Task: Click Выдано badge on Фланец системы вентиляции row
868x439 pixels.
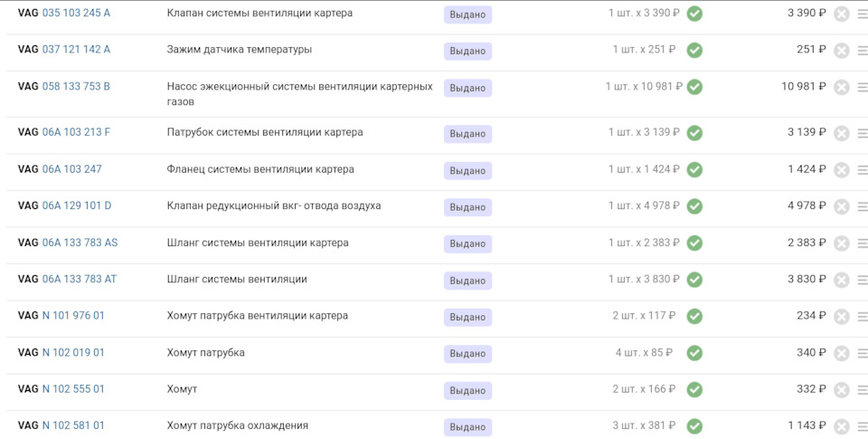Action: 467,170
